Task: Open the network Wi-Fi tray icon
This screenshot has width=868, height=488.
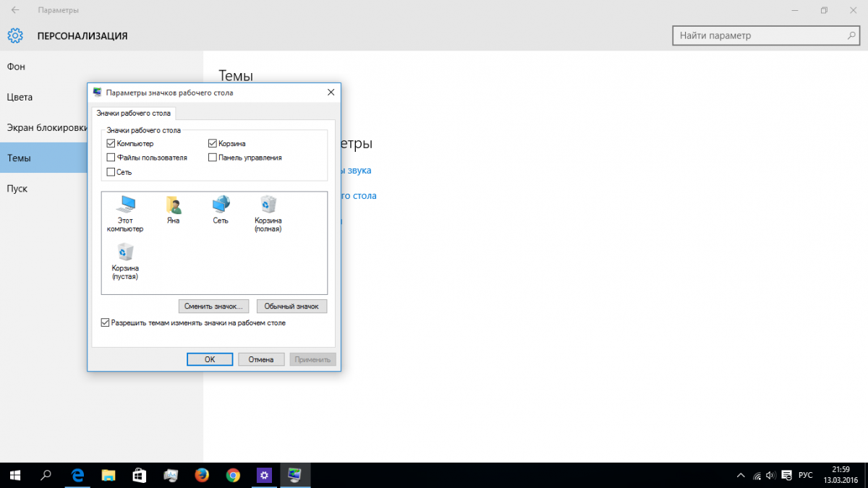Action: coord(757,476)
